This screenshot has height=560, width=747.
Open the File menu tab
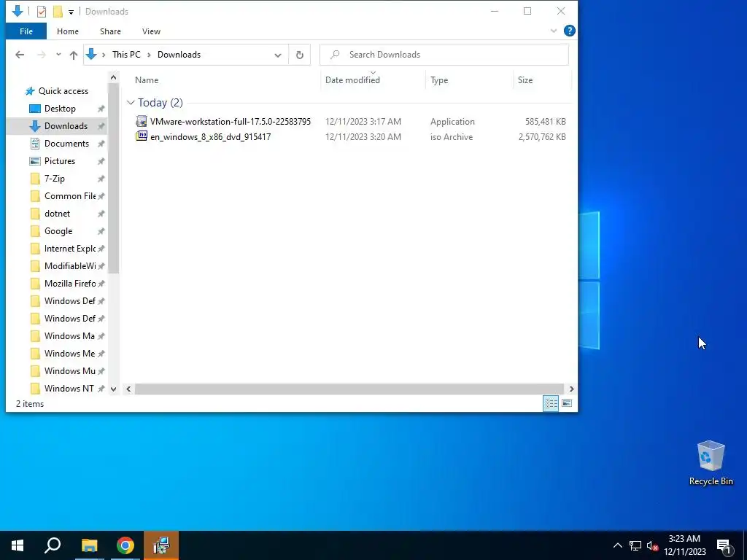pyautogui.click(x=26, y=31)
